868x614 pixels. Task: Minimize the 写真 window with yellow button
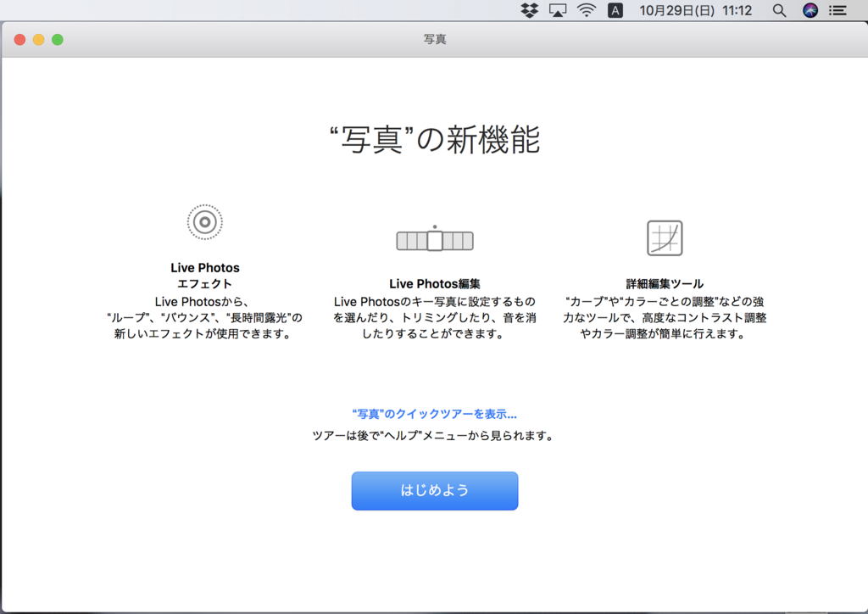[x=39, y=40]
